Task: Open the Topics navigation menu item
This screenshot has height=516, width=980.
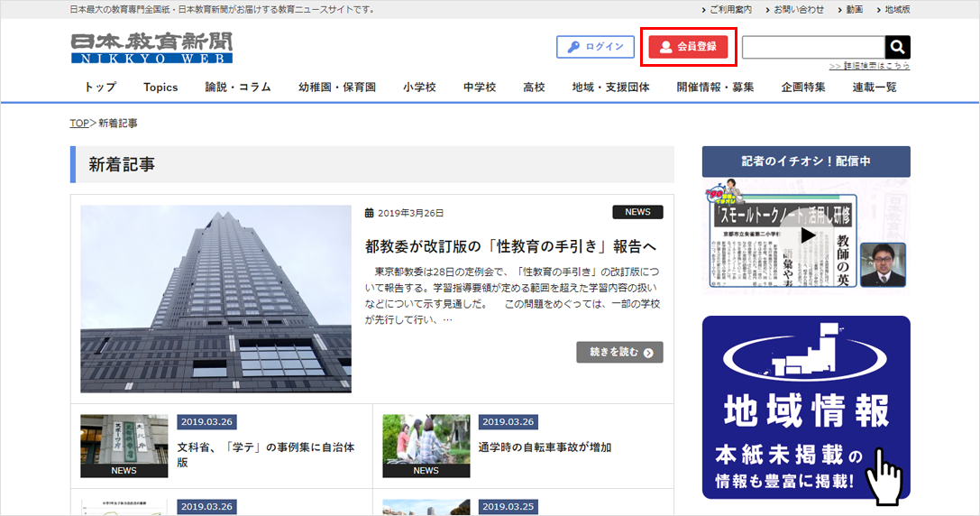Action: pyautogui.click(x=160, y=88)
